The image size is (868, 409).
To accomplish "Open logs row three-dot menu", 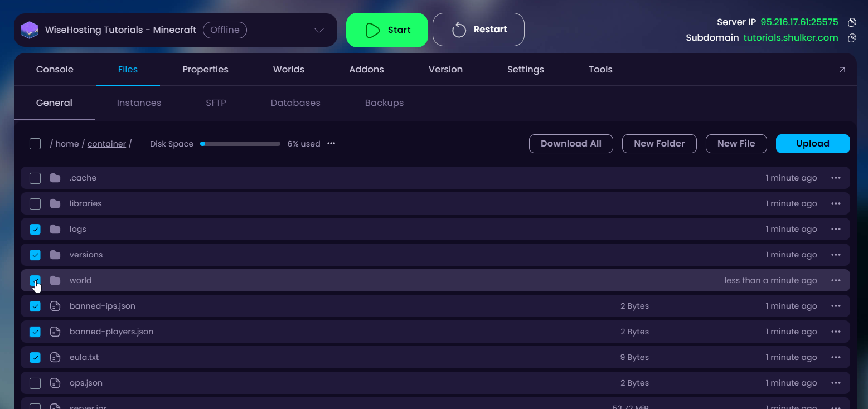I will click(836, 229).
